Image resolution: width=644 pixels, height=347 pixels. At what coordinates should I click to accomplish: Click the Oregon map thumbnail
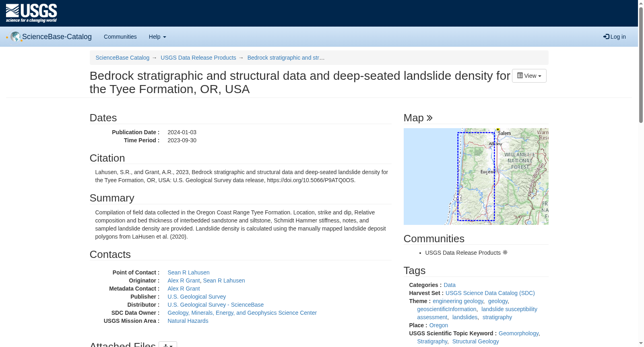[476, 177]
